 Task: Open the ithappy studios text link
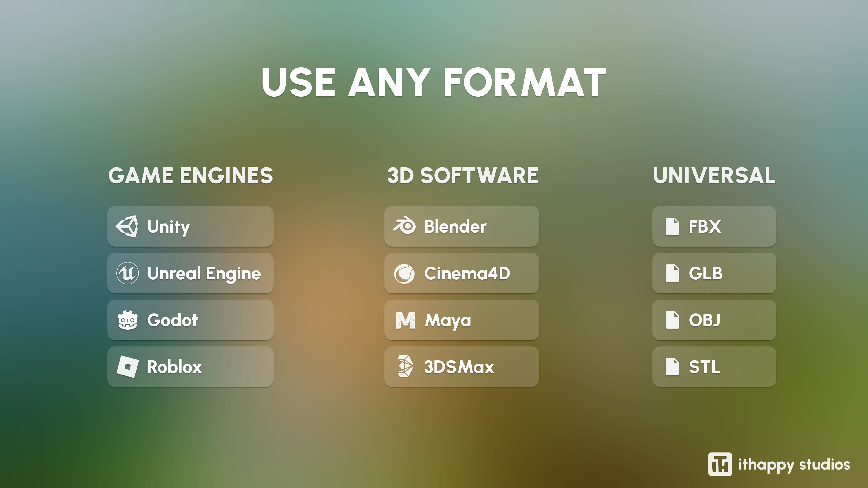point(794,465)
